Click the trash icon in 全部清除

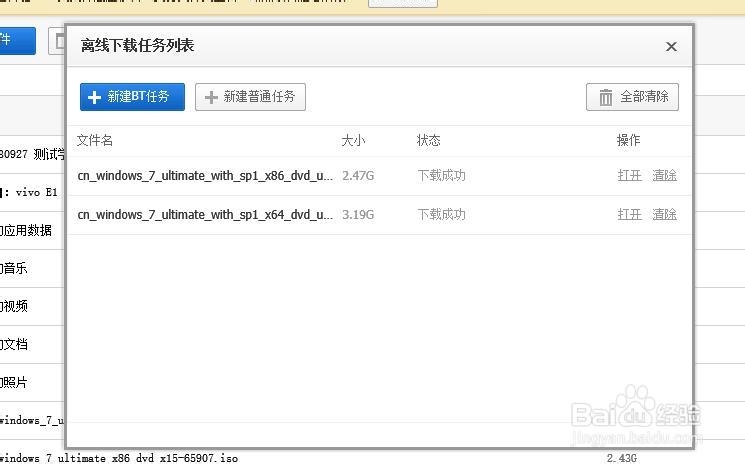click(x=605, y=97)
